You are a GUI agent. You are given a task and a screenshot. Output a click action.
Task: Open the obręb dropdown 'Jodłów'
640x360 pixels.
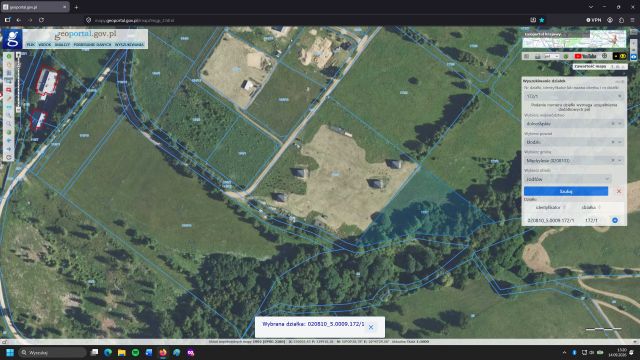(x=607, y=179)
